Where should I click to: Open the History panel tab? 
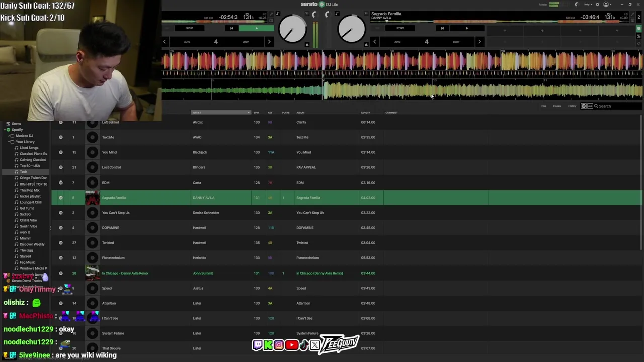point(572,106)
